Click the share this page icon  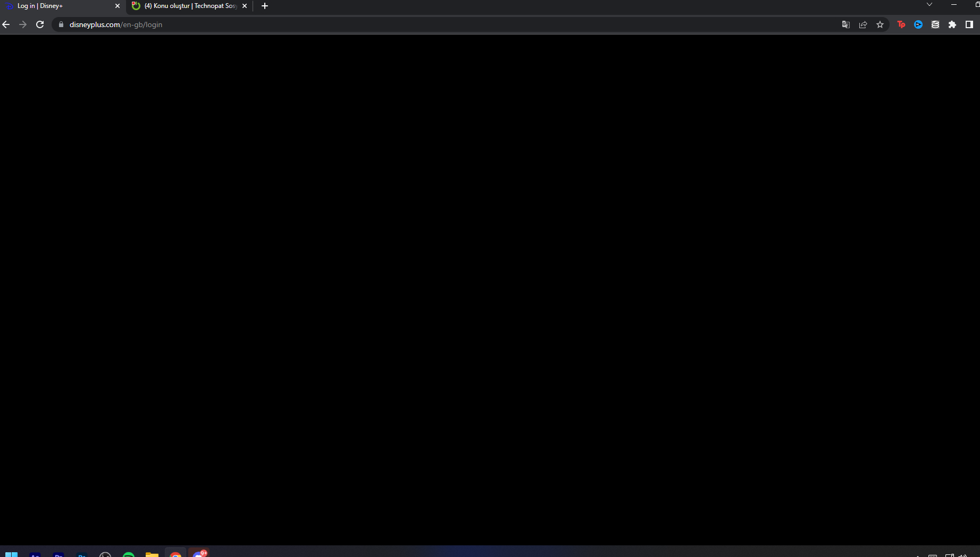pyautogui.click(x=862, y=24)
